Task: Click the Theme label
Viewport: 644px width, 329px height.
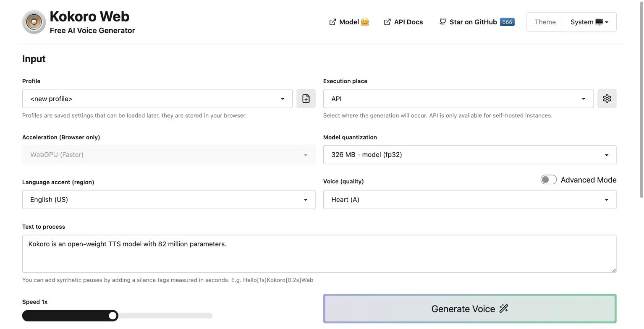Action: (545, 22)
